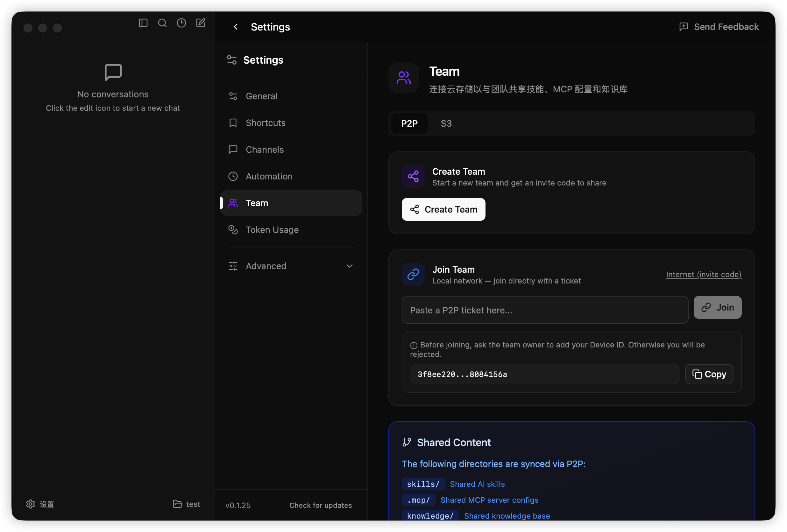The height and width of the screenshot is (532, 787).
Task: Open Automation settings page
Action: [269, 176]
